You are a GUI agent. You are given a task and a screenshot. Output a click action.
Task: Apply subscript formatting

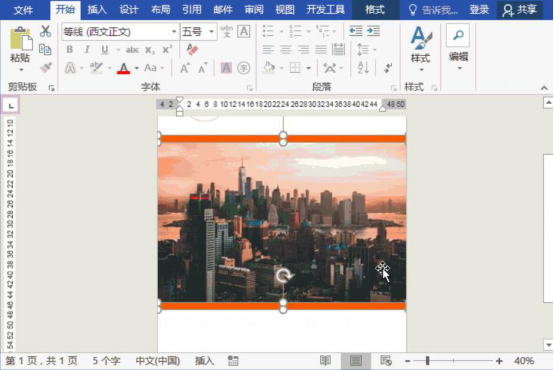[150, 50]
